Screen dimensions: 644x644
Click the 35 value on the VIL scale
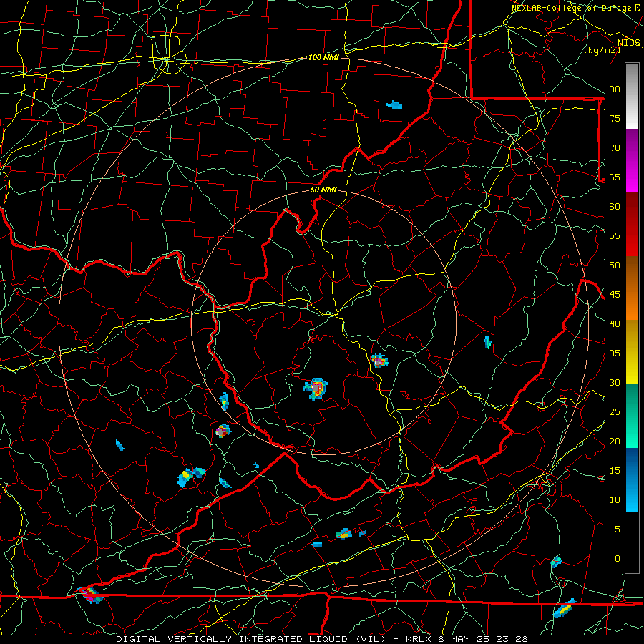615,353
